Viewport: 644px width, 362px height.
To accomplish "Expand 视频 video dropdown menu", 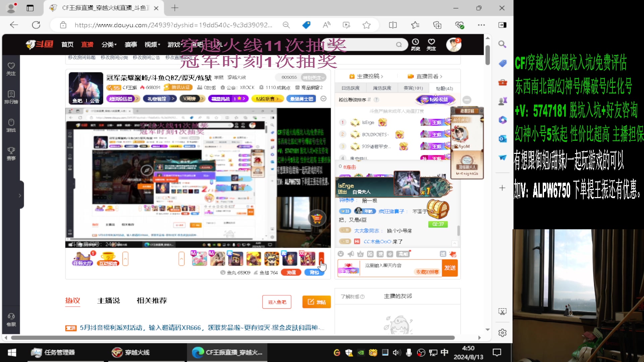I will pos(152,45).
